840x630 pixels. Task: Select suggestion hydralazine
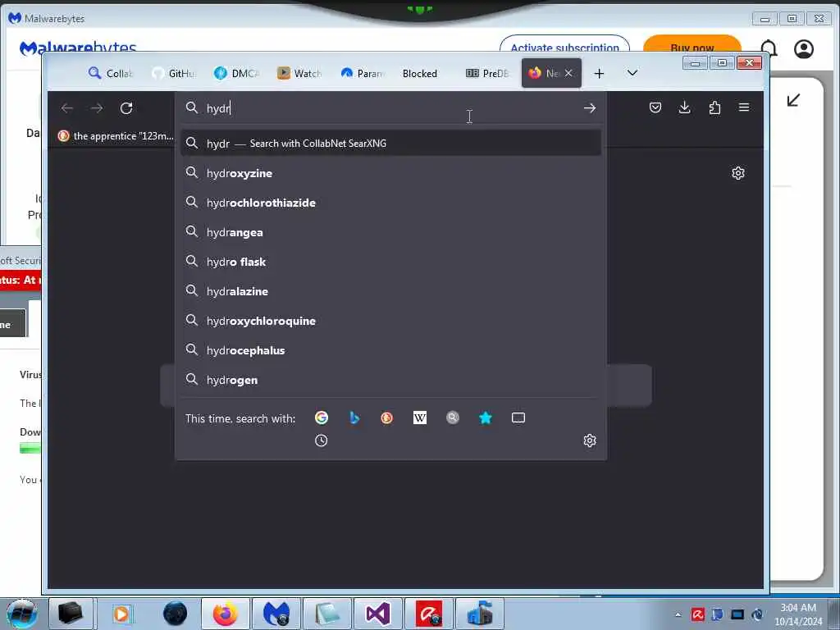tap(390, 291)
